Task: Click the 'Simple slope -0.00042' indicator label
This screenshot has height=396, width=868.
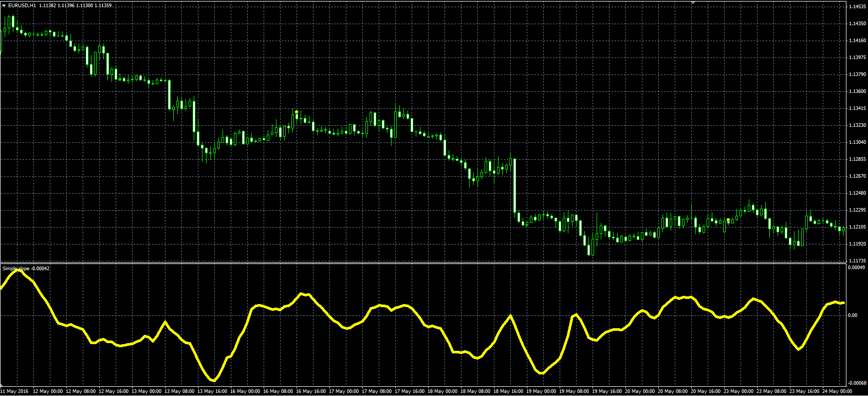Action: 26,268
